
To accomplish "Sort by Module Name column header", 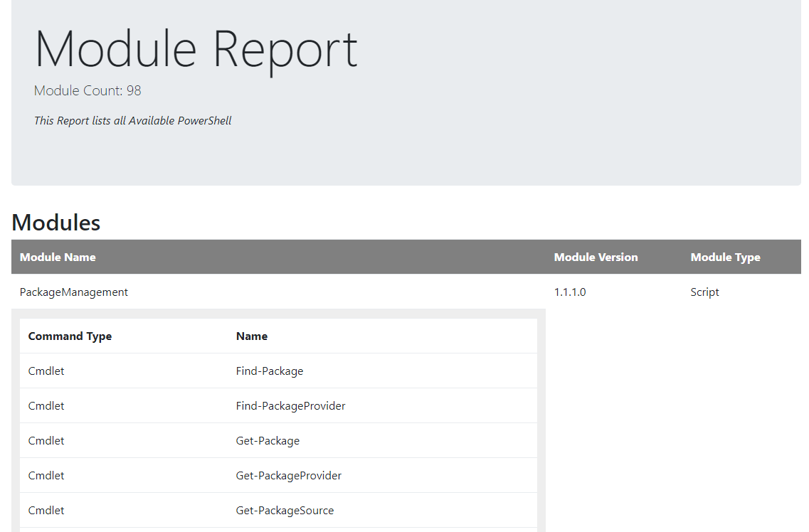I will [58, 257].
